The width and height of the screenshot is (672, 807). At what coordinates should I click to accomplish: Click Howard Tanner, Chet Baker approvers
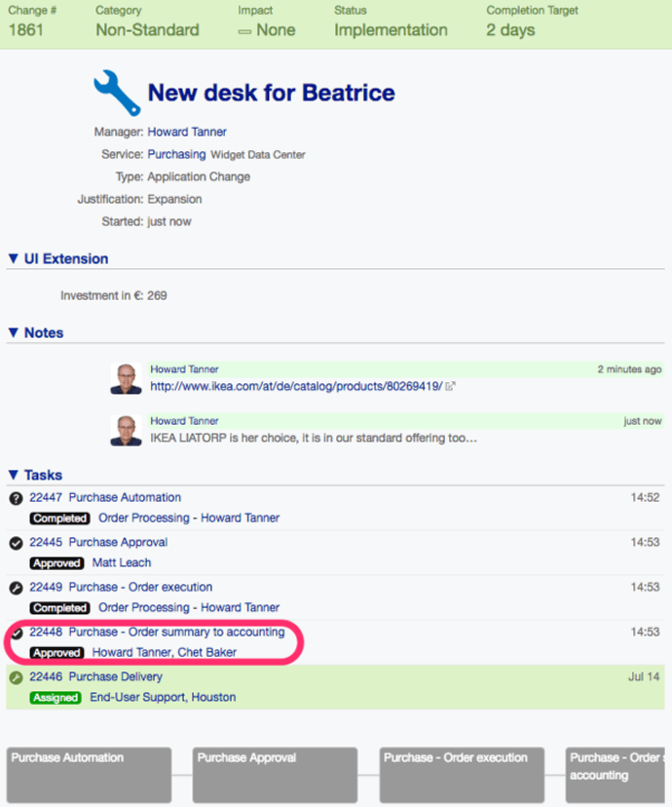click(165, 652)
